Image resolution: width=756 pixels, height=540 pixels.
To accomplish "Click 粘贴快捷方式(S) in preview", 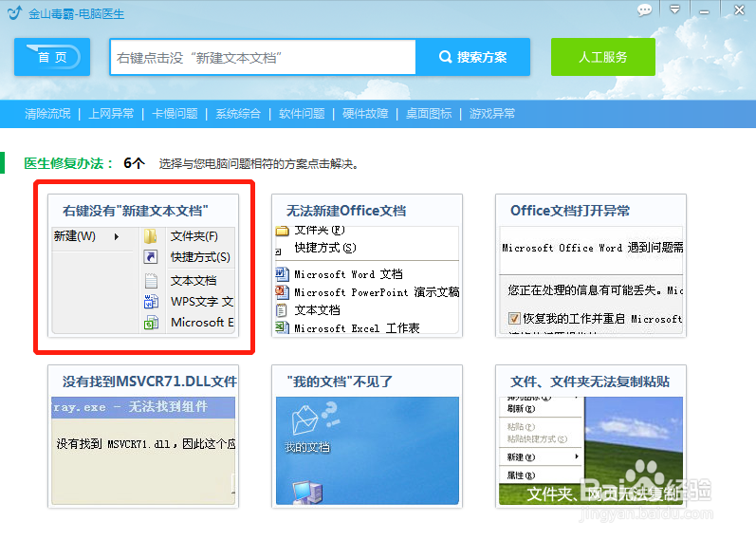I will pyautogui.click(x=537, y=439).
